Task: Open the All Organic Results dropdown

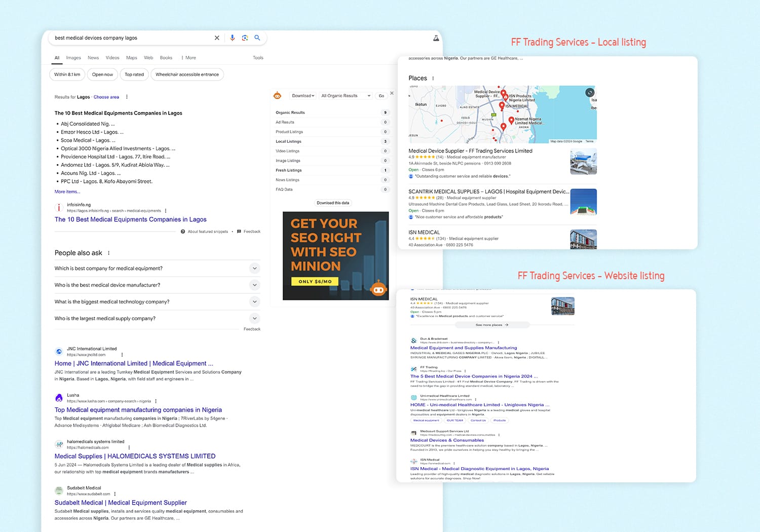Action: 346,96
